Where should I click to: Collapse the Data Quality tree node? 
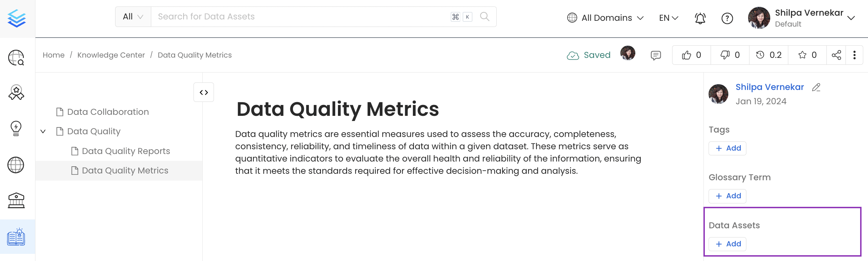pyautogui.click(x=43, y=131)
